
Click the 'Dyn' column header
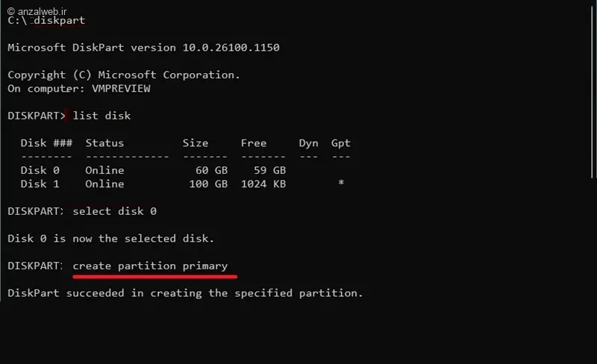308,143
